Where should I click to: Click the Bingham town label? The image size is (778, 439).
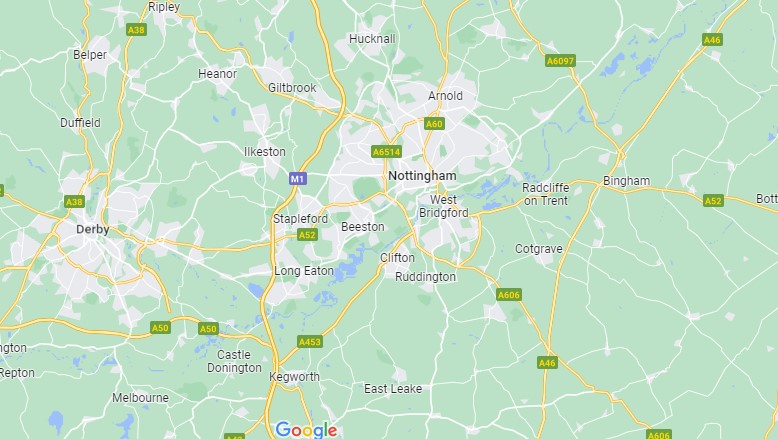626,182
